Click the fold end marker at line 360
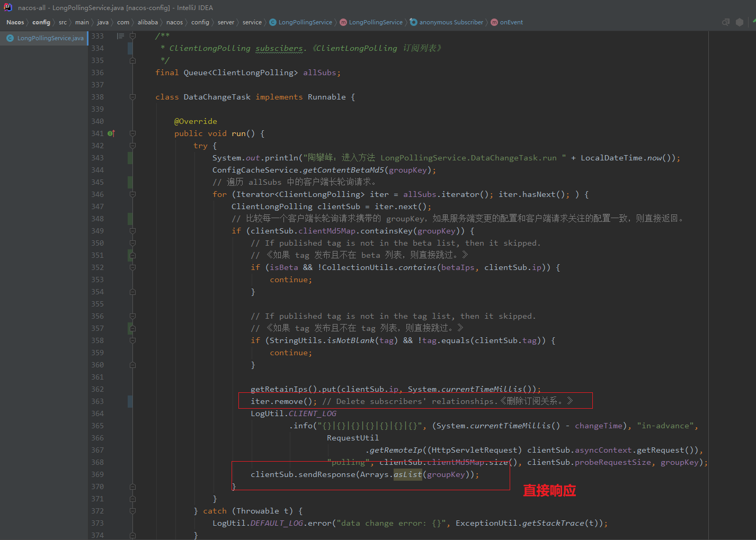756x540 pixels. (133, 365)
